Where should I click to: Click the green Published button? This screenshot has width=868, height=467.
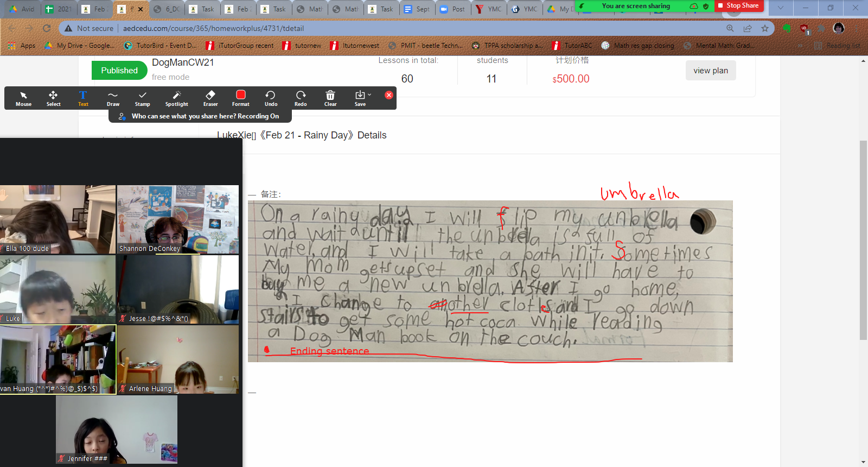click(119, 71)
